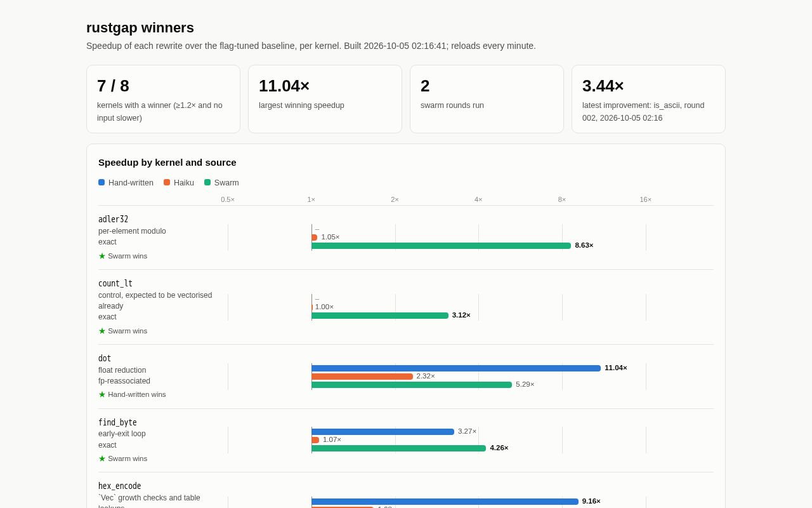The image size is (812, 508).
Task: Select the "Hand-written" legend label
Action: coord(131,183)
